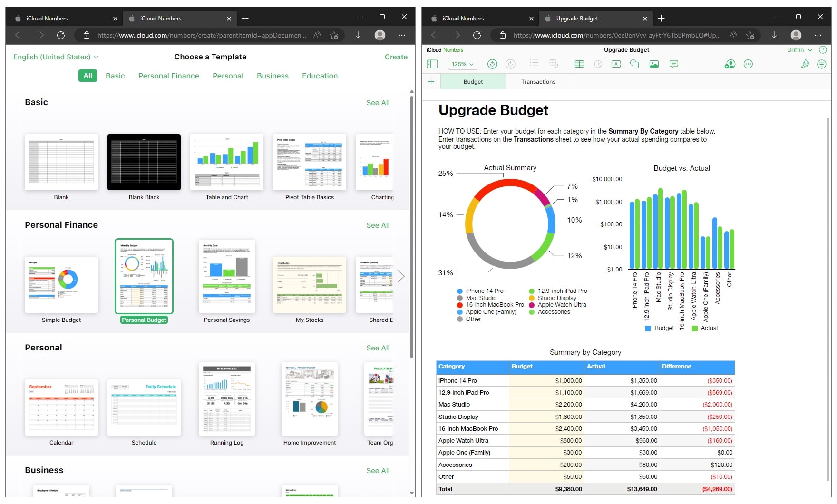Click See All next to Basic
Screen dimensions: 837x504
pos(378,103)
